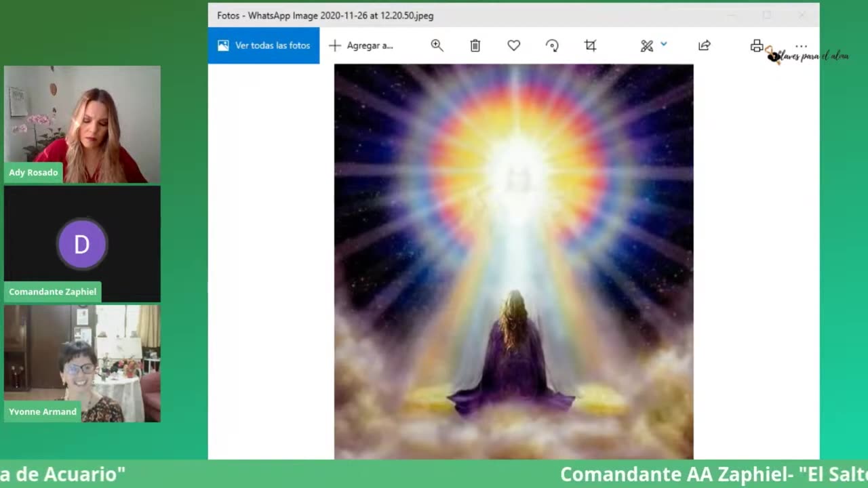The image size is (868, 488).
Task: Click the displayed spiritual light image
Action: pos(513,262)
